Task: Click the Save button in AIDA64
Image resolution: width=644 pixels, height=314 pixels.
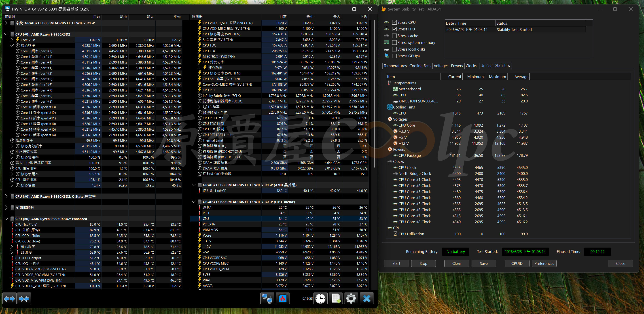Action: click(x=483, y=263)
